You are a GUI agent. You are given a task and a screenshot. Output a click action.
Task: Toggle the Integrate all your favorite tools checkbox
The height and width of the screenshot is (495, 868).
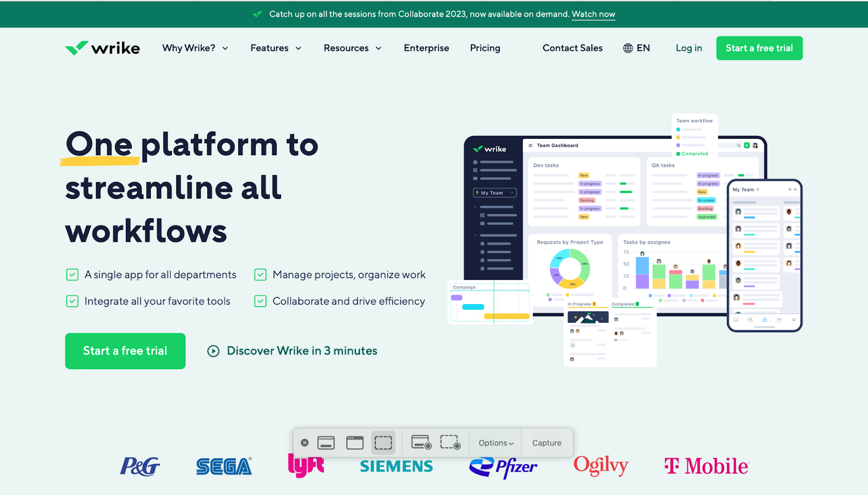pyautogui.click(x=72, y=301)
